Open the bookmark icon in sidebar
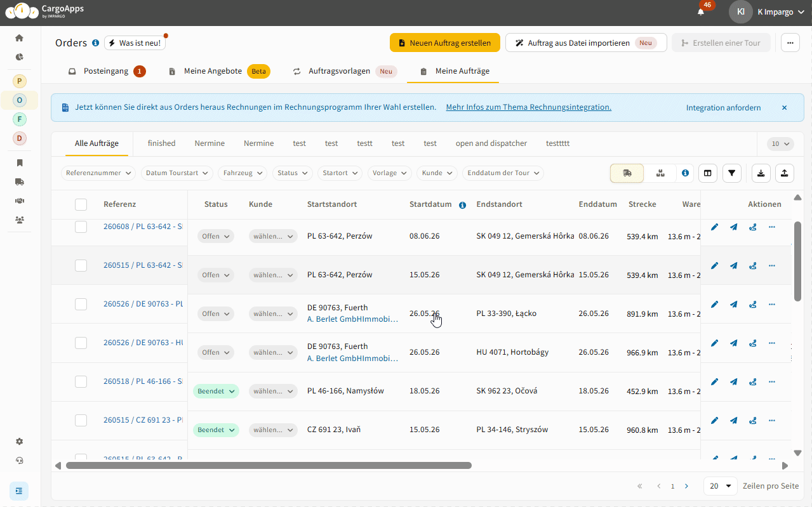Screen dimensions: 812x507 pos(20,163)
